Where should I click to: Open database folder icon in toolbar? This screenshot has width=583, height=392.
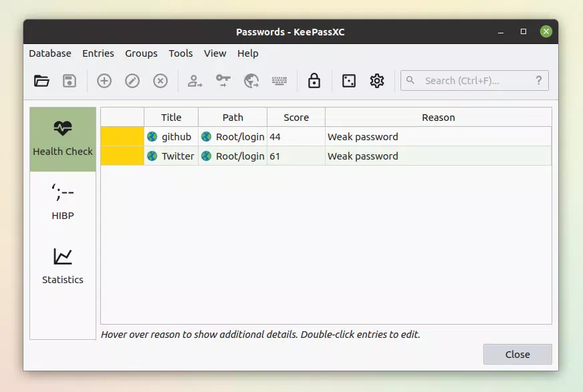pyautogui.click(x=41, y=81)
